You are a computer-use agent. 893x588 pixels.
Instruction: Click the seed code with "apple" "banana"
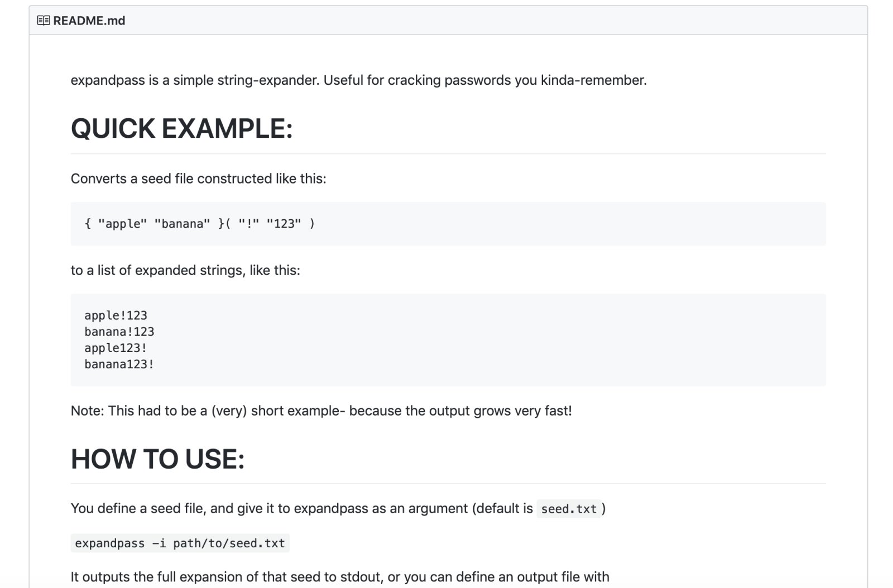pos(199,224)
